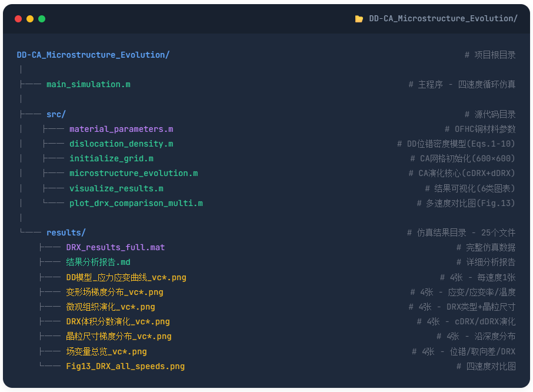Select the DD-CA_Microstructure_Evolution/ root folder
This screenshot has width=533, height=392.
93,55
